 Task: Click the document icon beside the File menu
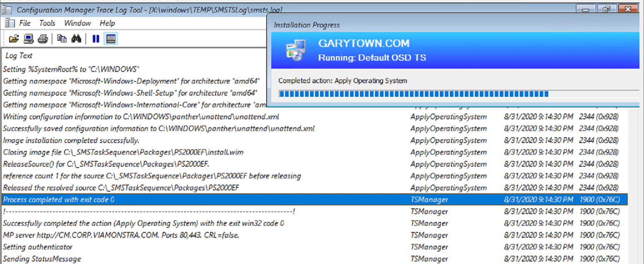coord(9,23)
